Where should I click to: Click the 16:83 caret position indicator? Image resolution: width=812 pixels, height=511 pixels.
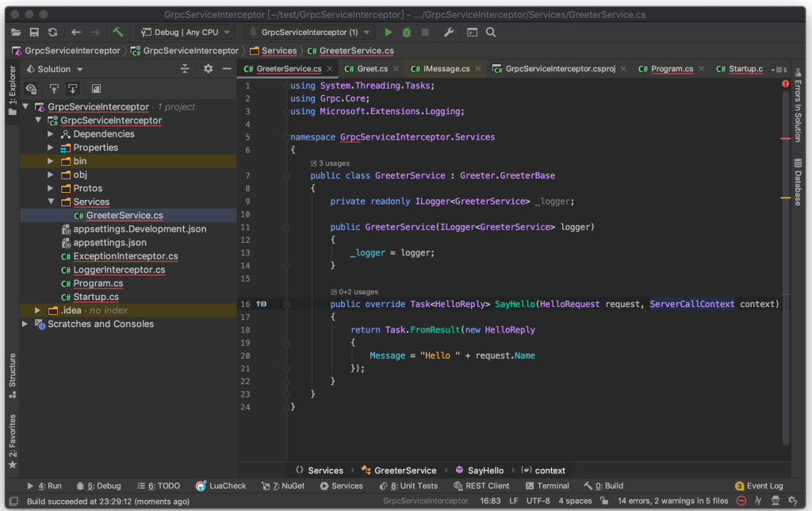point(490,501)
